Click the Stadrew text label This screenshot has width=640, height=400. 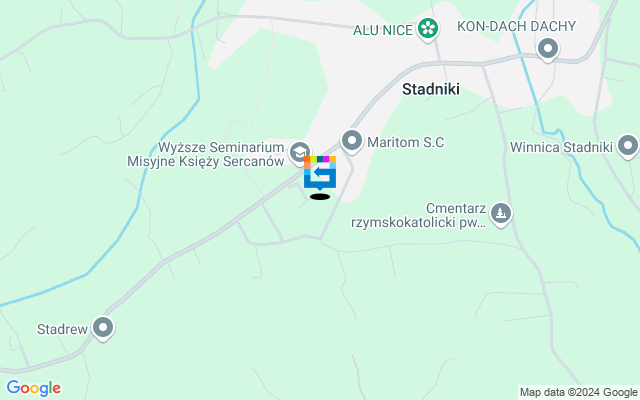[x=62, y=329]
